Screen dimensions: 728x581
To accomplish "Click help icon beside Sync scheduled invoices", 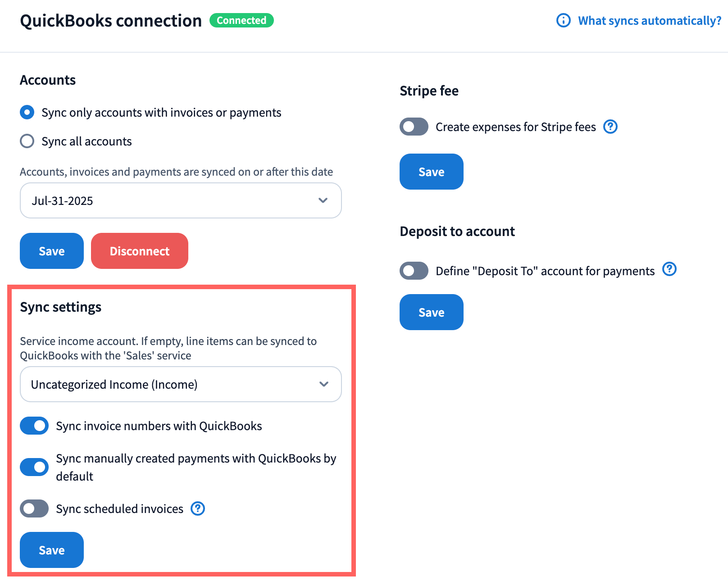I will pos(198,508).
